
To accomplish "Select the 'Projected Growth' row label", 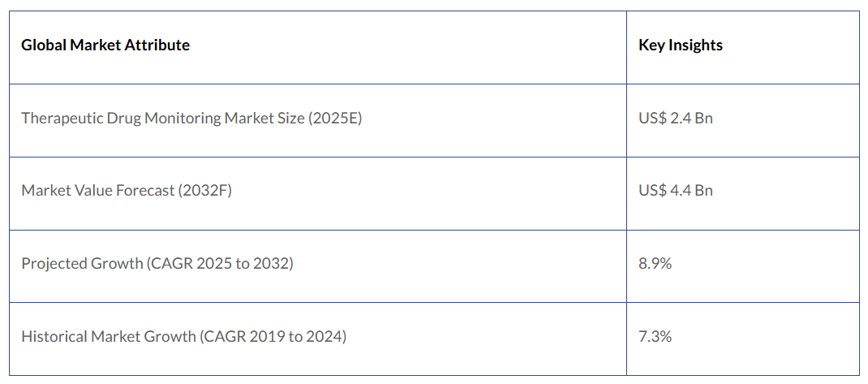I will tap(81, 264).
